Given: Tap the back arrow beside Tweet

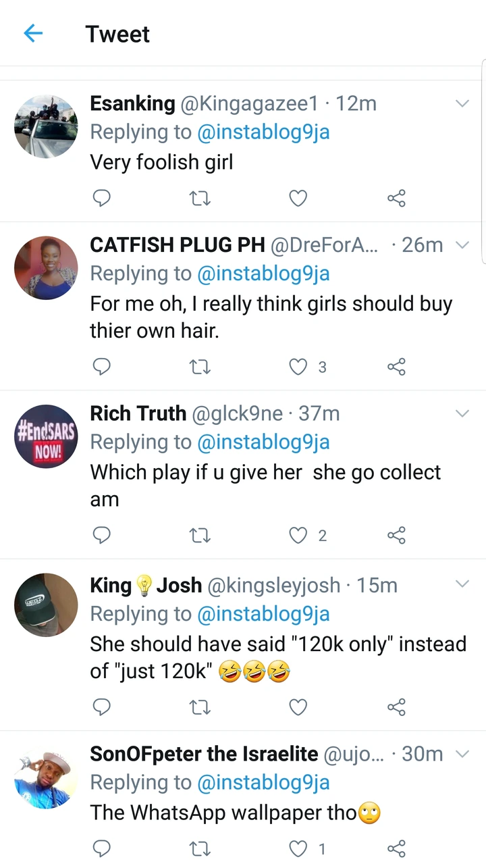Looking at the screenshot, I should [33, 33].
